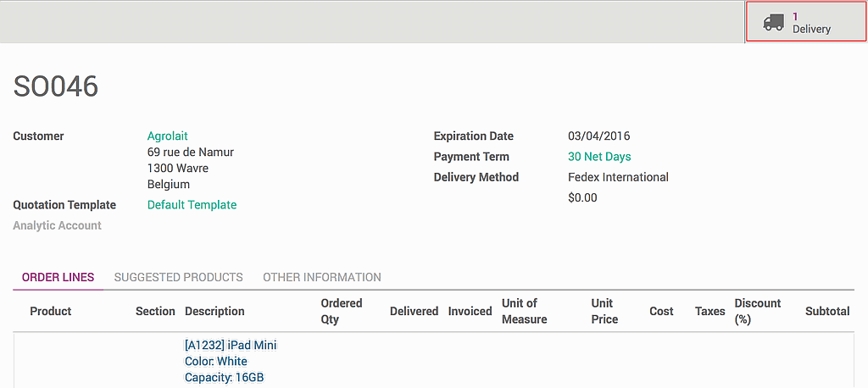Open the Default Template quotation link
This screenshot has width=868, height=388.
pyautogui.click(x=192, y=205)
